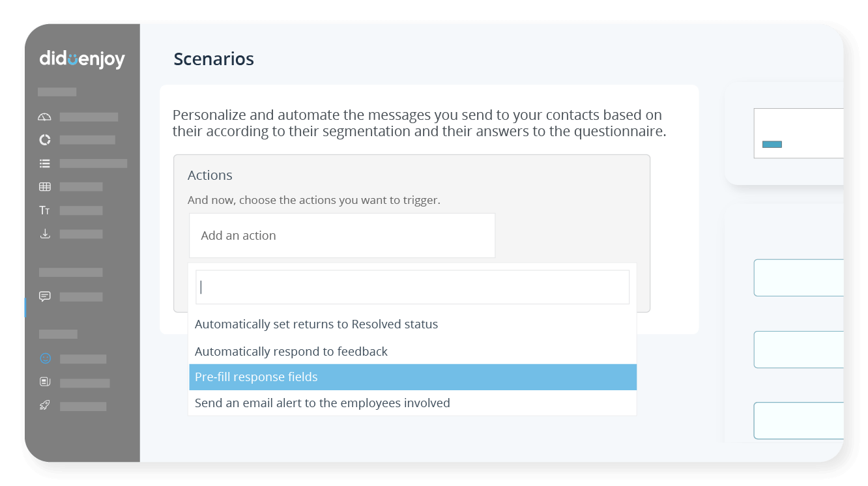Screen dimensions: 868x486
Task: Open the list view icon in sidebar
Action: (44, 163)
